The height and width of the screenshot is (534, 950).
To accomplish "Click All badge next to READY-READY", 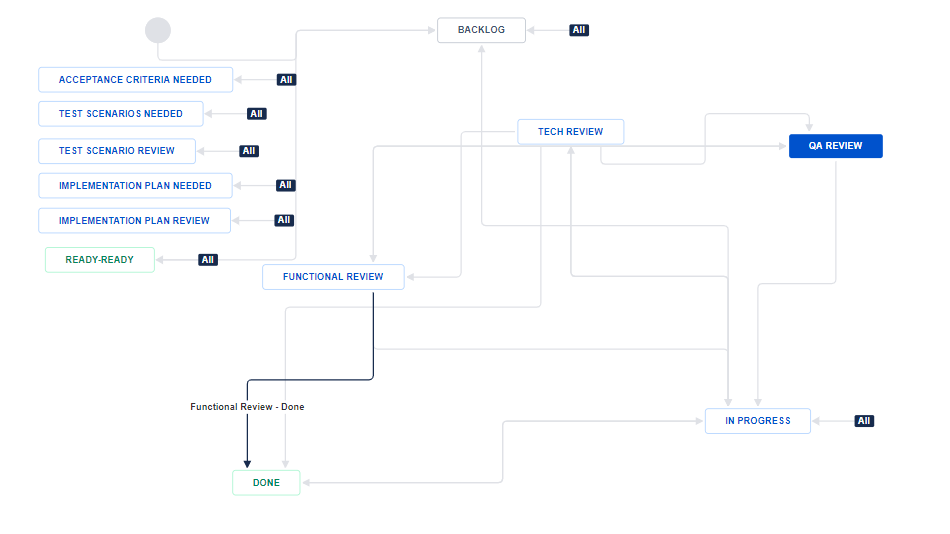I will point(208,260).
